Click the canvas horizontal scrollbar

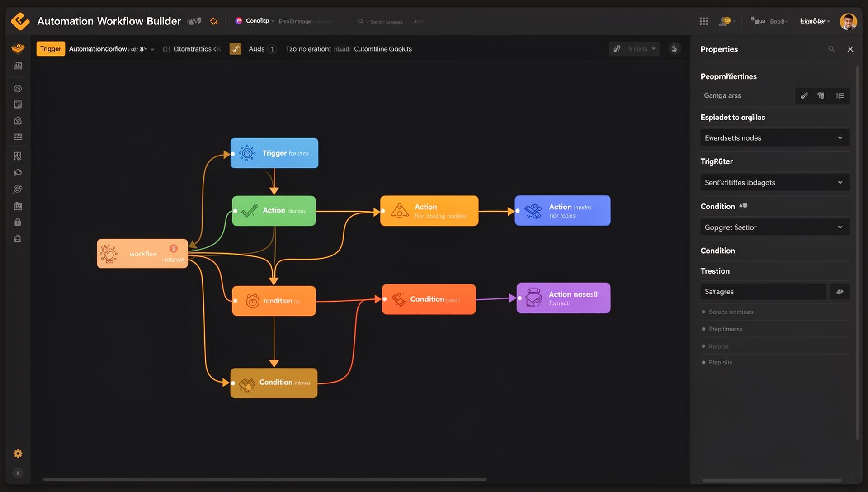[x=264, y=479]
